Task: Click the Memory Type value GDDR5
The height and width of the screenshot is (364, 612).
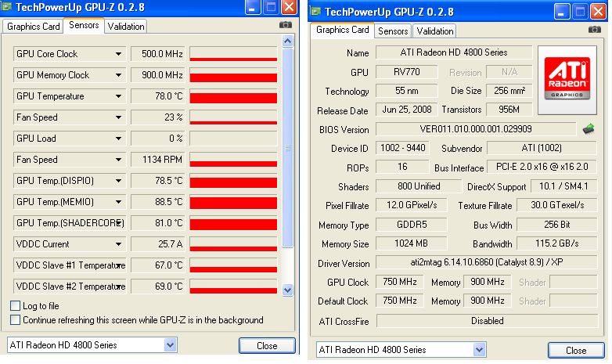Action: pos(412,225)
